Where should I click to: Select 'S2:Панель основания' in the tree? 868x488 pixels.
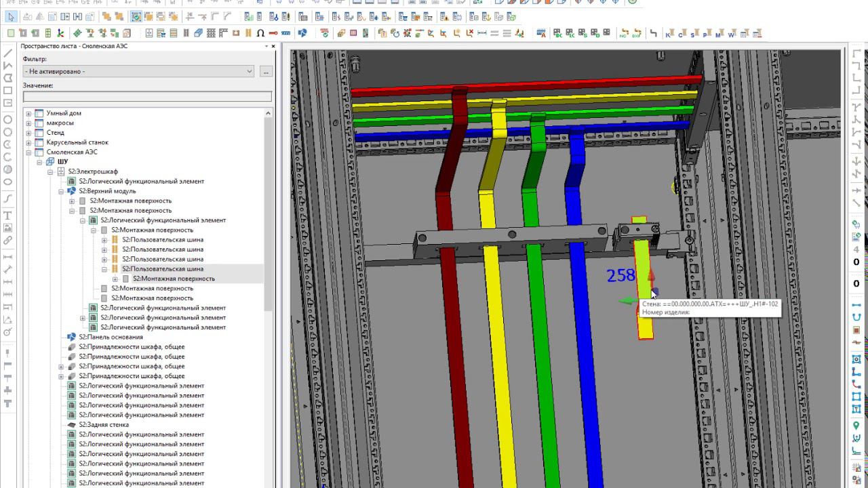coord(111,337)
